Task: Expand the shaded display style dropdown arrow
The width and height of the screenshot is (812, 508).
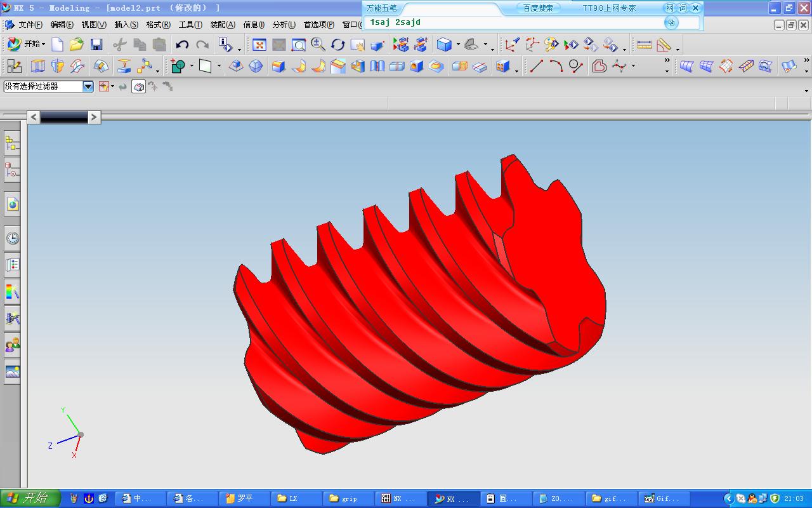Action: 458,45
